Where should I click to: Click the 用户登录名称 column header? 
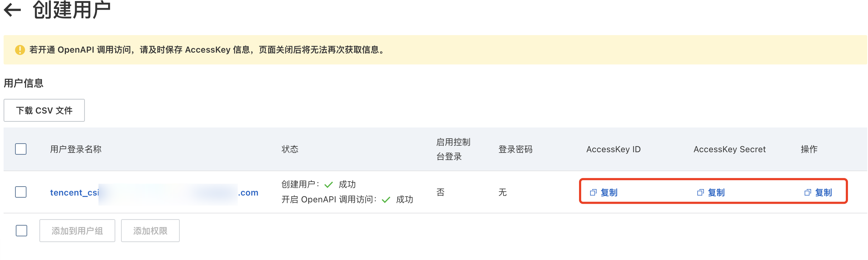76,149
